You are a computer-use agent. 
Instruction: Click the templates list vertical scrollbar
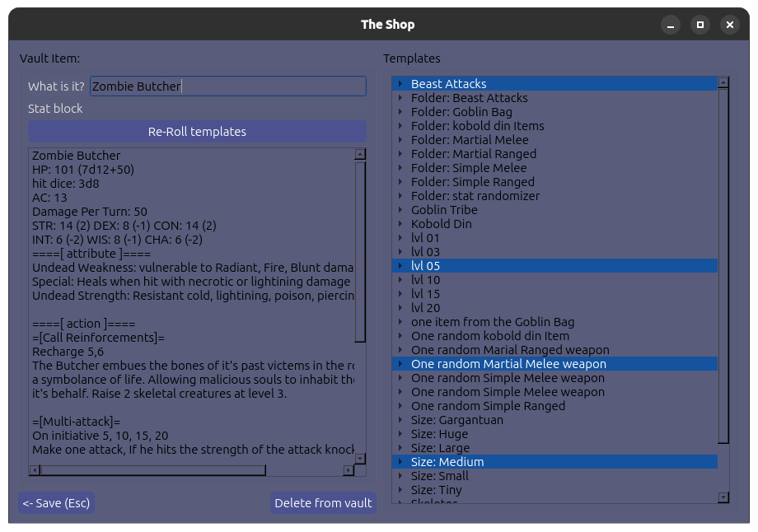pyautogui.click(x=723, y=264)
